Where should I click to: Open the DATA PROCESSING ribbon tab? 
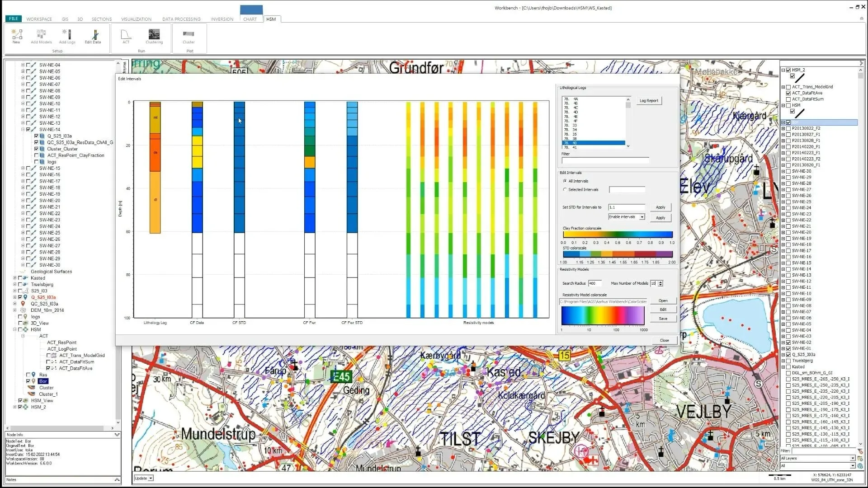[181, 19]
